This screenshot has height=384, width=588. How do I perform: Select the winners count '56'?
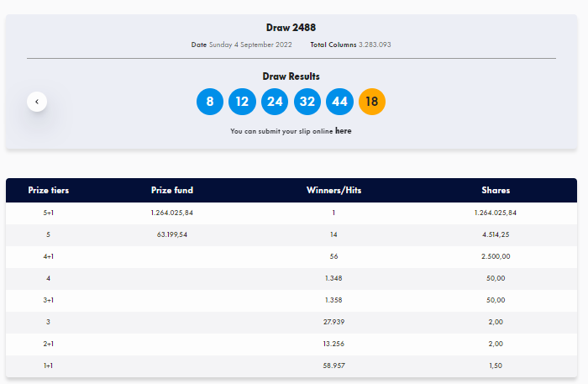click(x=333, y=256)
